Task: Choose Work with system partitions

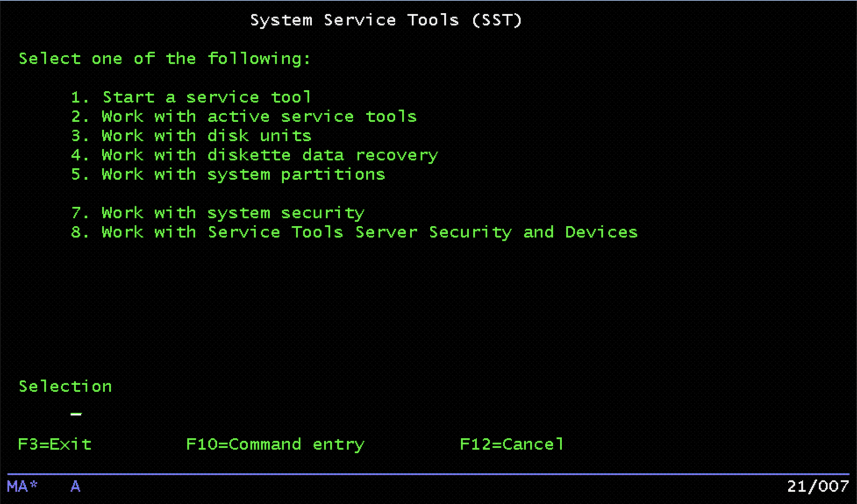Action: pyautogui.click(x=243, y=174)
